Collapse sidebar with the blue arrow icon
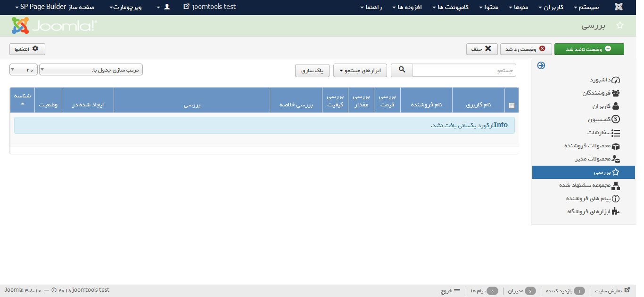This screenshot has height=297, width=644. [x=541, y=66]
